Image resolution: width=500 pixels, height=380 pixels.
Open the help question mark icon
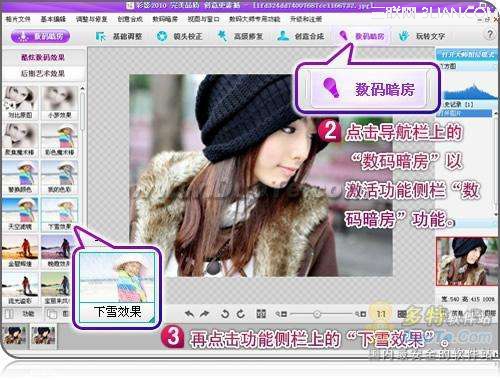(490, 34)
